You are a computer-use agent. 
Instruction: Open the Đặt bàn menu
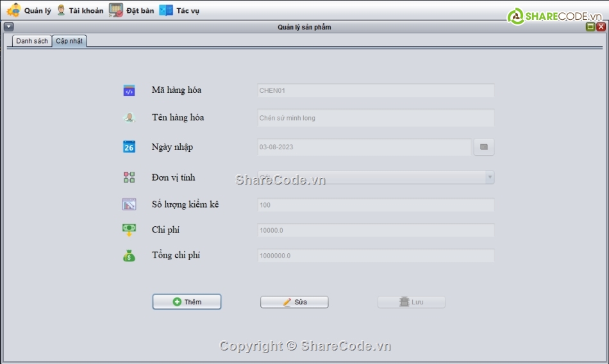131,10
